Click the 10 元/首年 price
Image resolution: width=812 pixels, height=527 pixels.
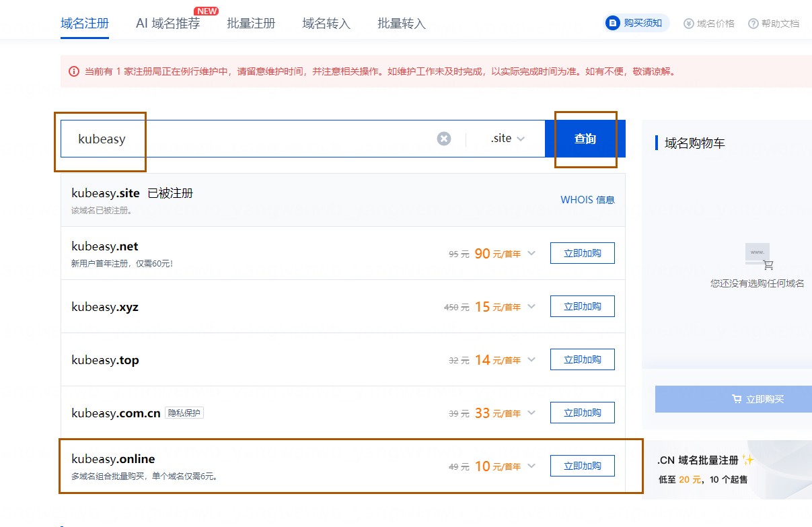[498, 466]
